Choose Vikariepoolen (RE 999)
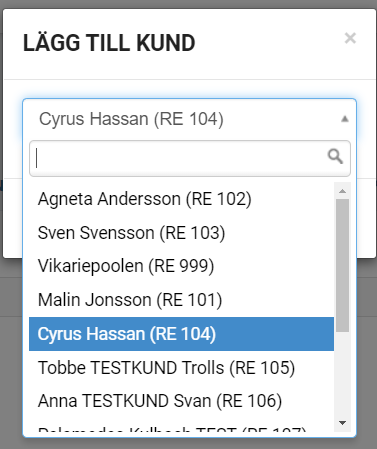 click(181, 266)
